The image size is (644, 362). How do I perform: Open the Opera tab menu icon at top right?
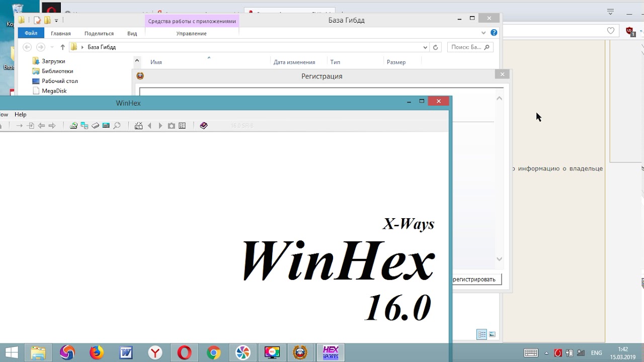coord(610,12)
